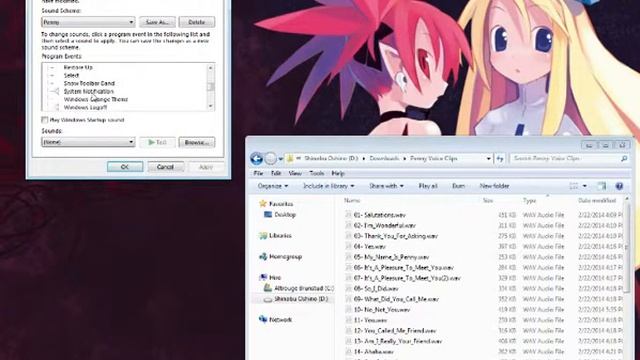The width and height of the screenshot is (640, 360).
Task: Select file 09- What_Did_You_Call_Me.wav
Action: click(x=396, y=299)
